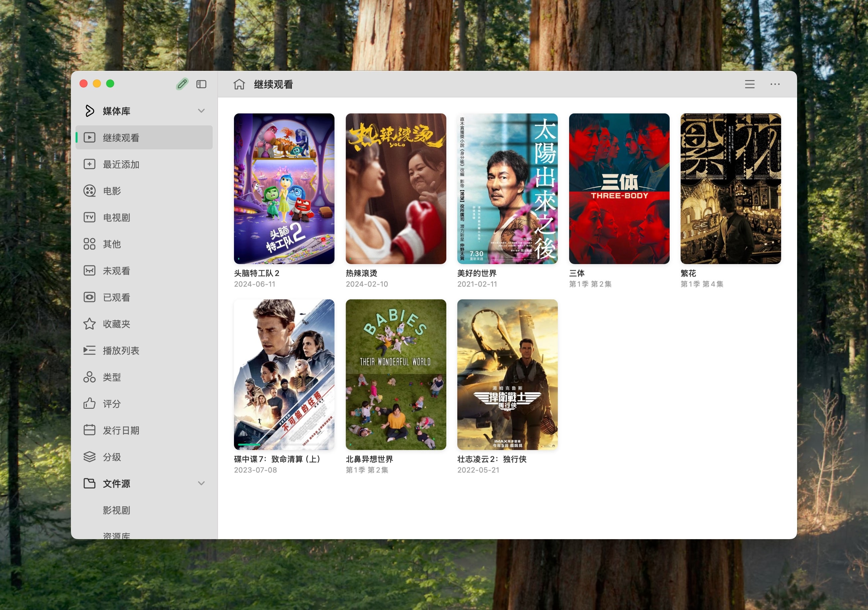
Task: Collapse the 文件源 section chevron
Action: 201,483
